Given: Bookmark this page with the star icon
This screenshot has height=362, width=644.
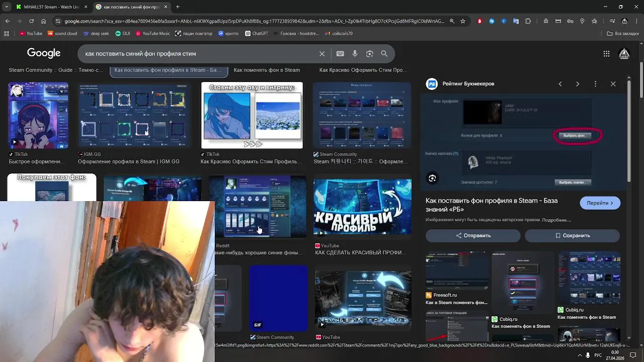Looking at the screenshot, I should point(463,21).
